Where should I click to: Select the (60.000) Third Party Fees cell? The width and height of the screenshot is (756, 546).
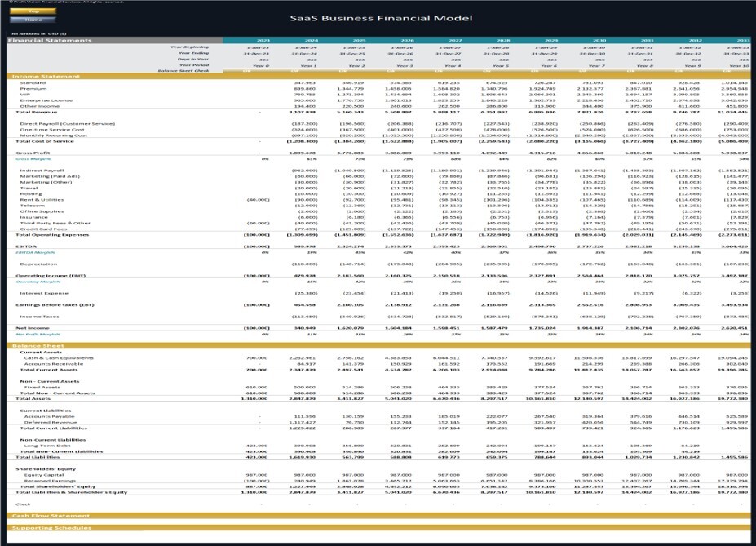point(258,223)
